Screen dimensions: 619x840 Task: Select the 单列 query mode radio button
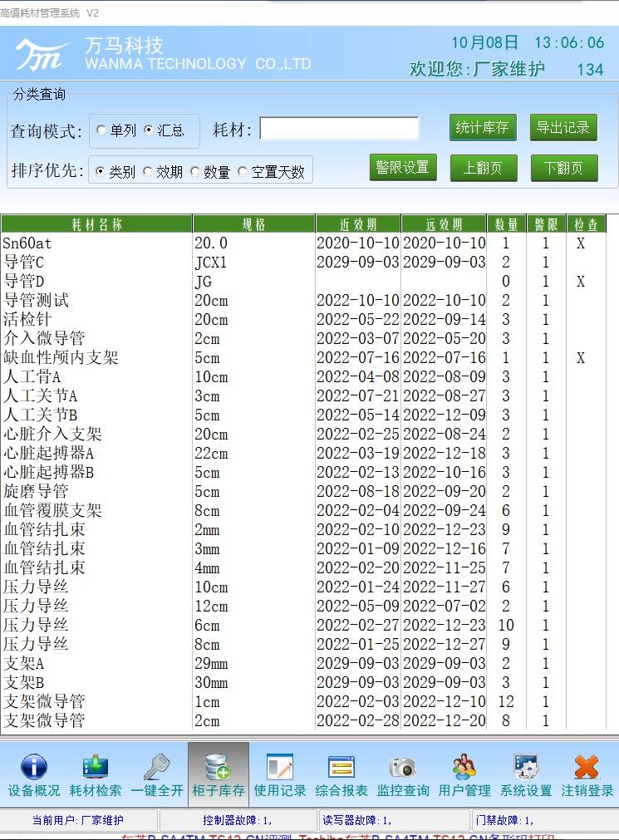(102, 130)
